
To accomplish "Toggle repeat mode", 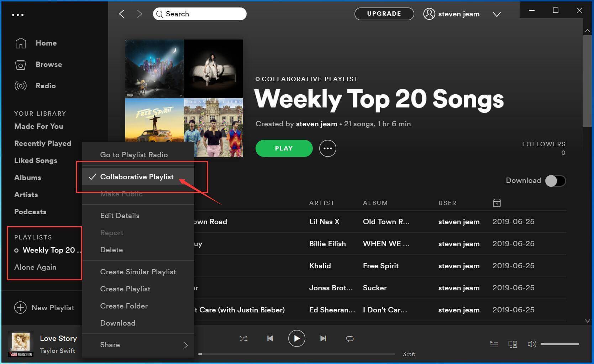I will pos(349,338).
